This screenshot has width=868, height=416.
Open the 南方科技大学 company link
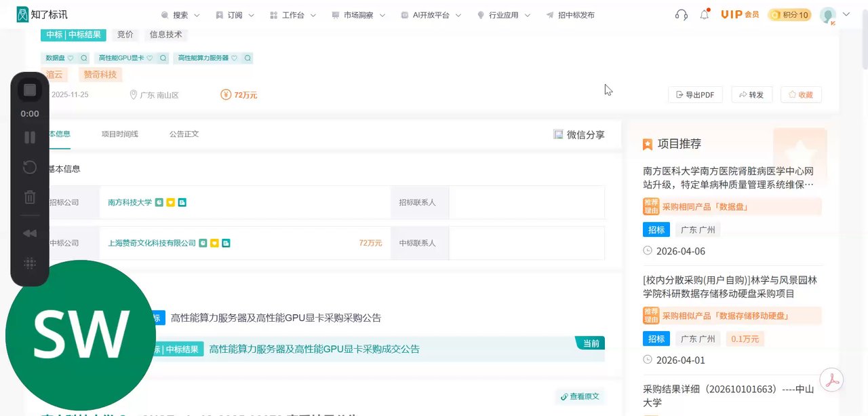[x=130, y=202]
